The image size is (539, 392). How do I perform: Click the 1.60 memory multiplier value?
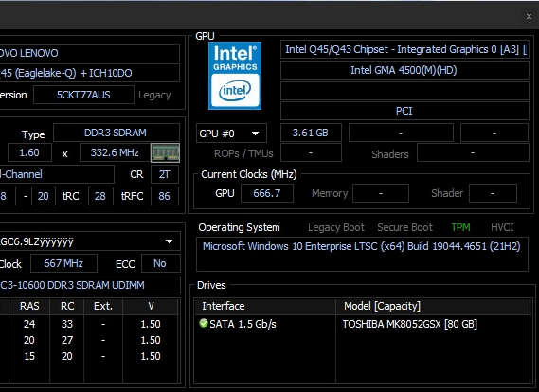(29, 152)
